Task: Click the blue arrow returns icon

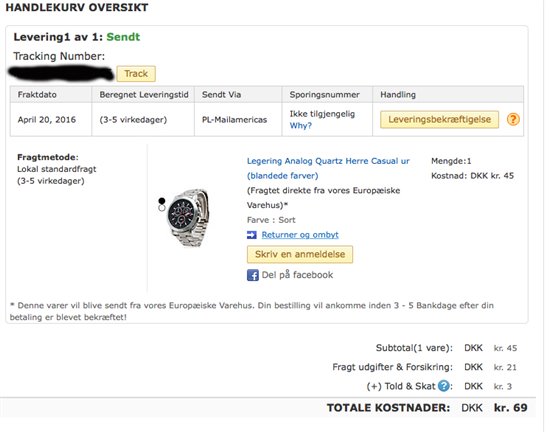Action: tap(251, 235)
